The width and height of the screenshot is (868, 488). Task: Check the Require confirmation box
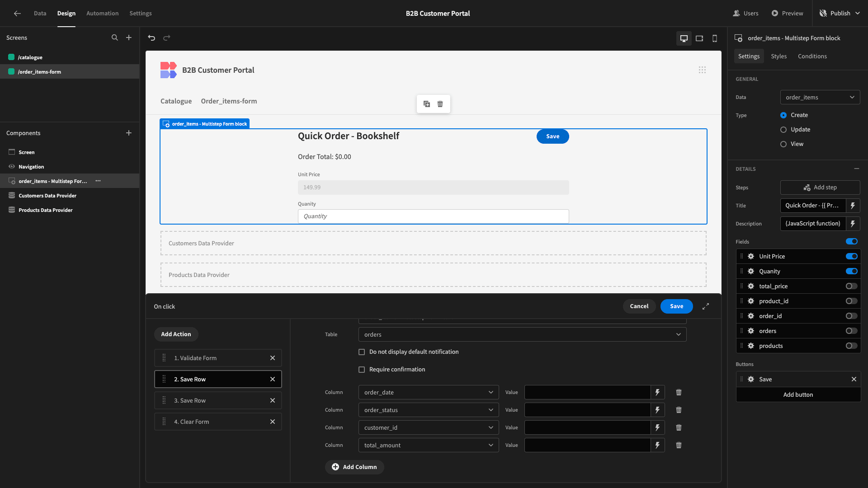pyautogui.click(x=362, y=370)
